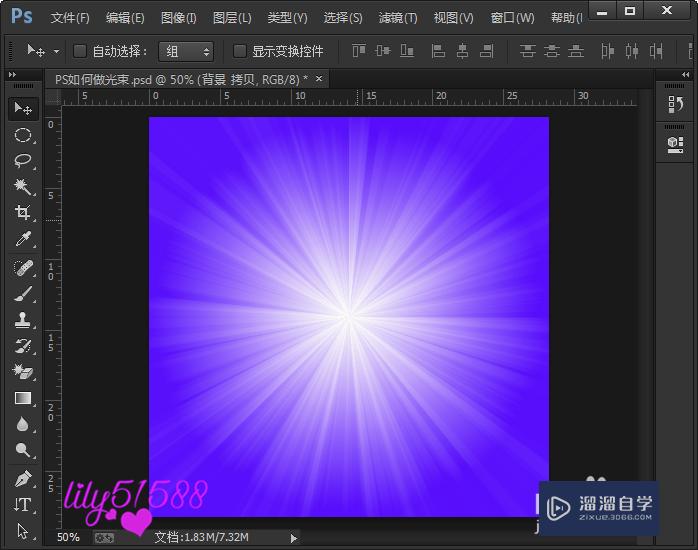Select the Lasso tool
The width and height of the screenshot is (698, 550).
click(x=23, y=161)
